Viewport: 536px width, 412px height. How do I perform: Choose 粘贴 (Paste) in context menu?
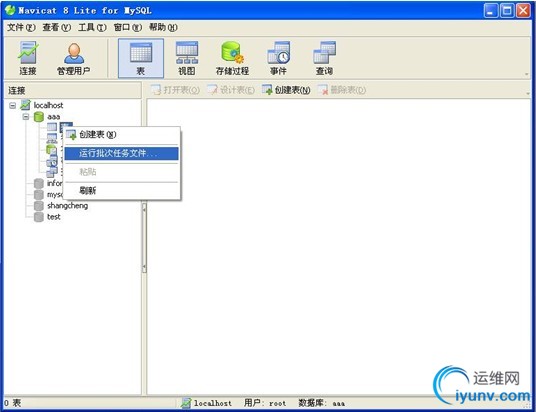click(x=122, y=172)
